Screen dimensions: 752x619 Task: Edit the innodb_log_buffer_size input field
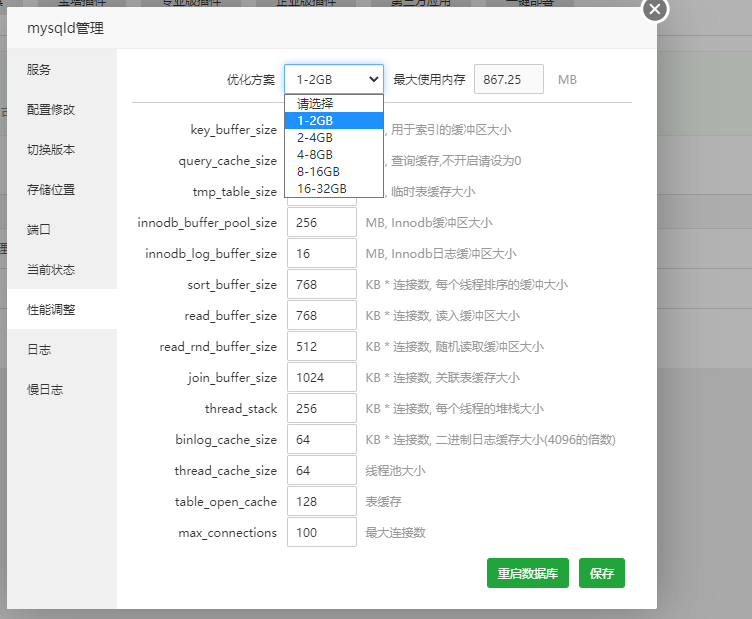[322, 253]
